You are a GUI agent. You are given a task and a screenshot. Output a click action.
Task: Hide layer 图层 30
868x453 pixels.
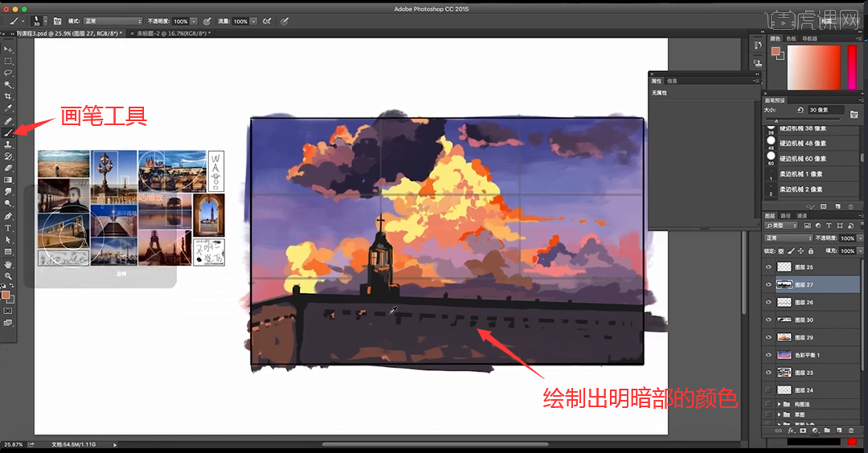[x=769, y=320]
